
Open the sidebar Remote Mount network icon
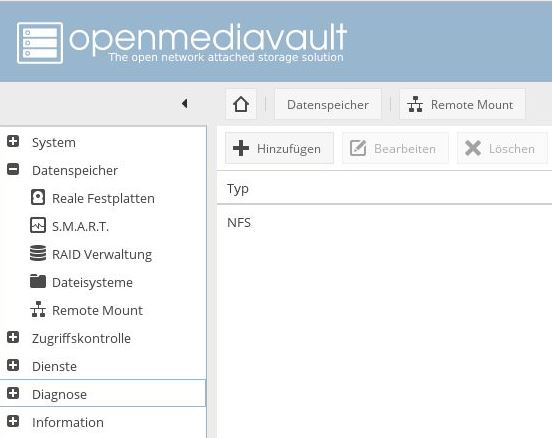click(x=38, y=309)
